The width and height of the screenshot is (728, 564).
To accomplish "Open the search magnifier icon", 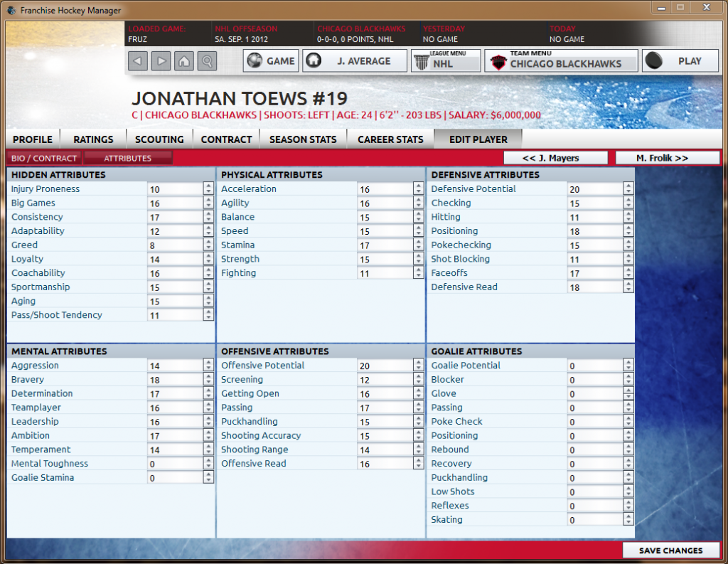I will 208,61.
